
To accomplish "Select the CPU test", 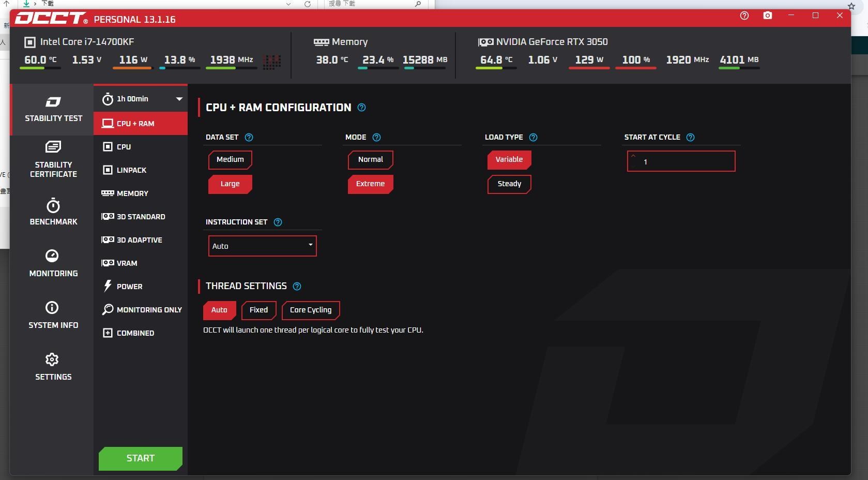I will point(141,147).
